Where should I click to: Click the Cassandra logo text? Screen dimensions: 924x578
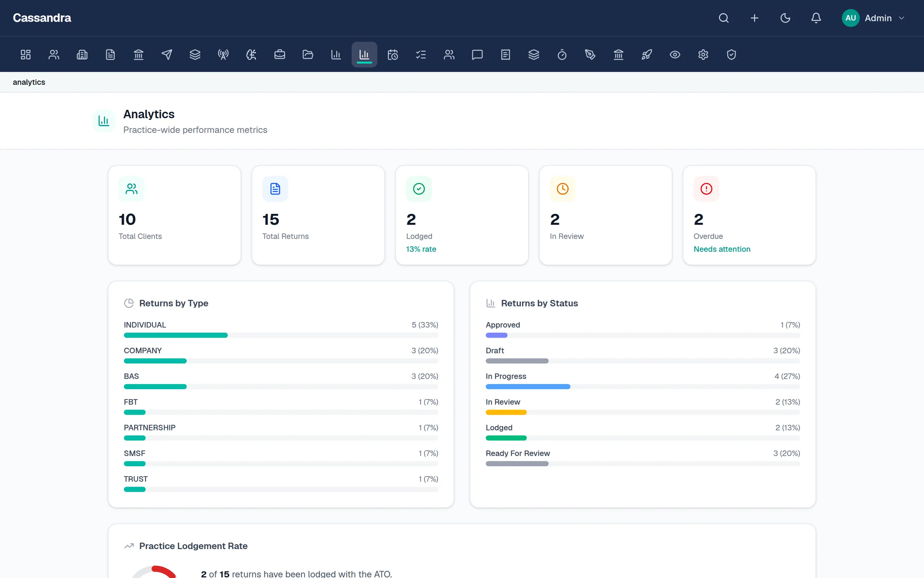click(x=42, y=18)
